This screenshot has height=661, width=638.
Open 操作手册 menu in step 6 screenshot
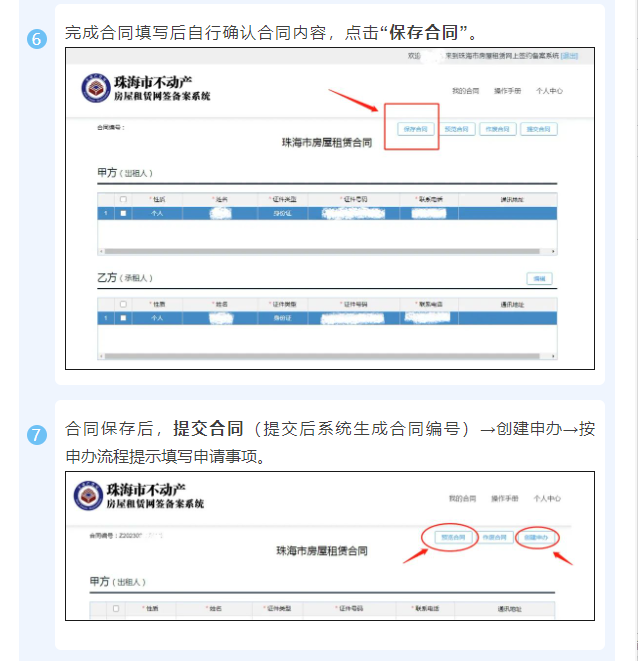point(507,90)
